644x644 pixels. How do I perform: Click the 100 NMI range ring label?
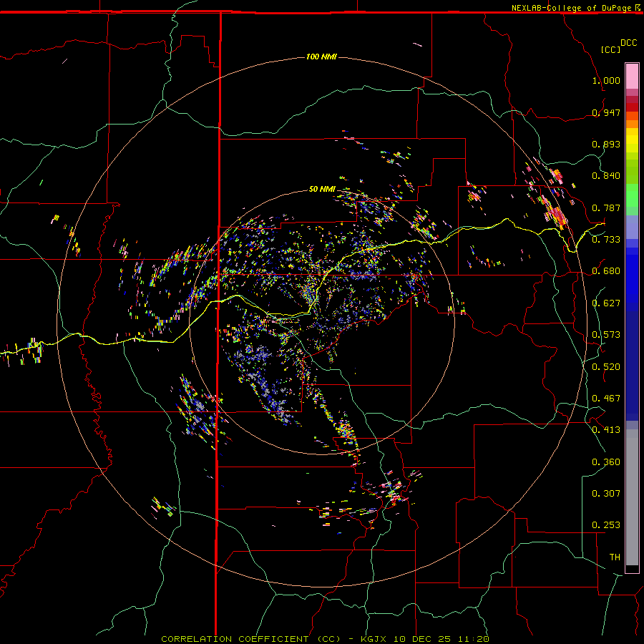(x=321, y=57)
